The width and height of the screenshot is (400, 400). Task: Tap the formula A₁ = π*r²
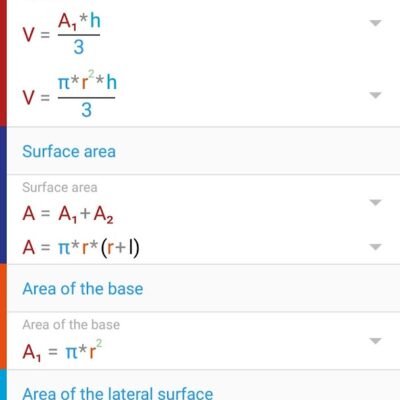pos(62,350)
